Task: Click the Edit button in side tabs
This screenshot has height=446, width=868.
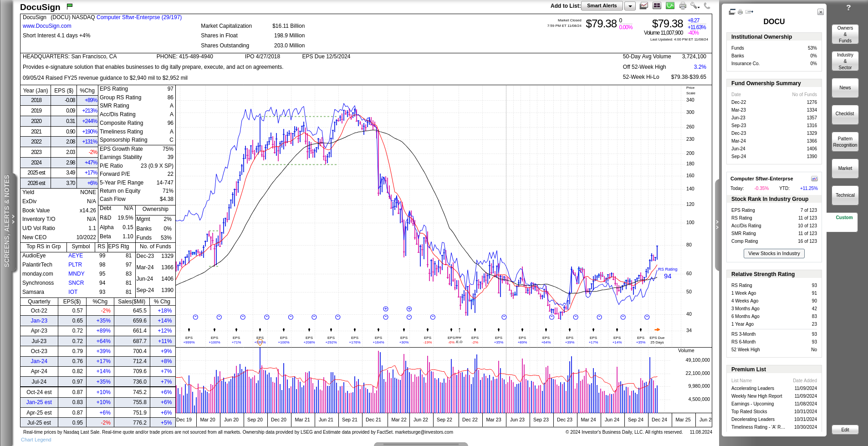Action: (845, 430)
